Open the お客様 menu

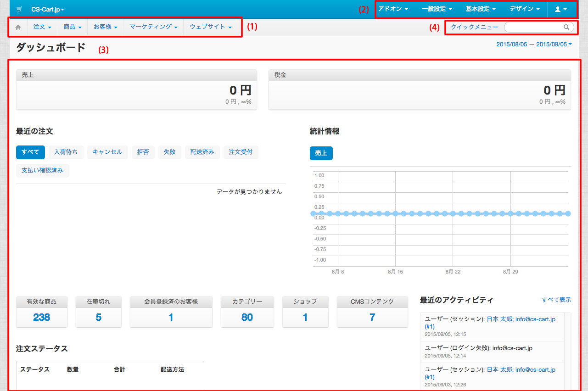[x=106, y=27]
